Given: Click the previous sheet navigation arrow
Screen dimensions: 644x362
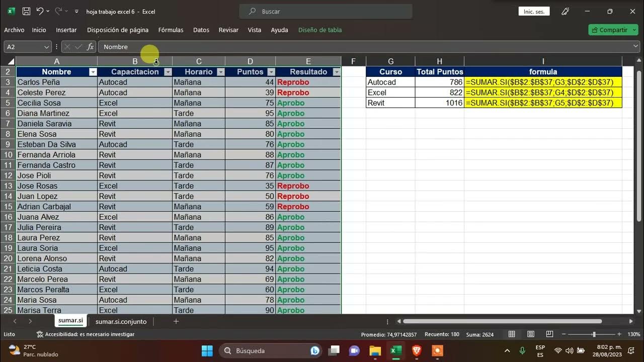Looking at the screenshot, I should click(15, 321).
